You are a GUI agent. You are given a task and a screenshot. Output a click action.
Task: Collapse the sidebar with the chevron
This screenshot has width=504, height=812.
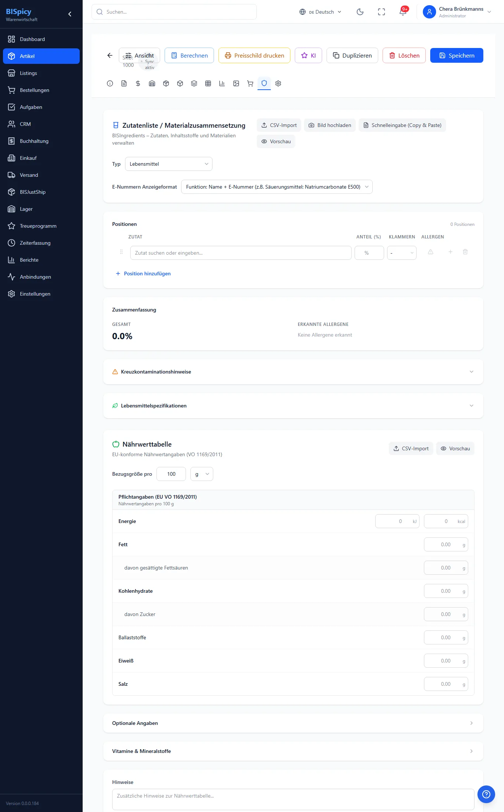[70, 14]
